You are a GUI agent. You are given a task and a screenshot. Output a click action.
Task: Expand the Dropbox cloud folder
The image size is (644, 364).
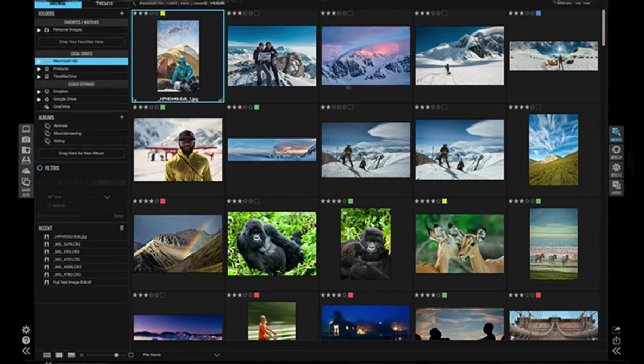[x=39, y=91]
